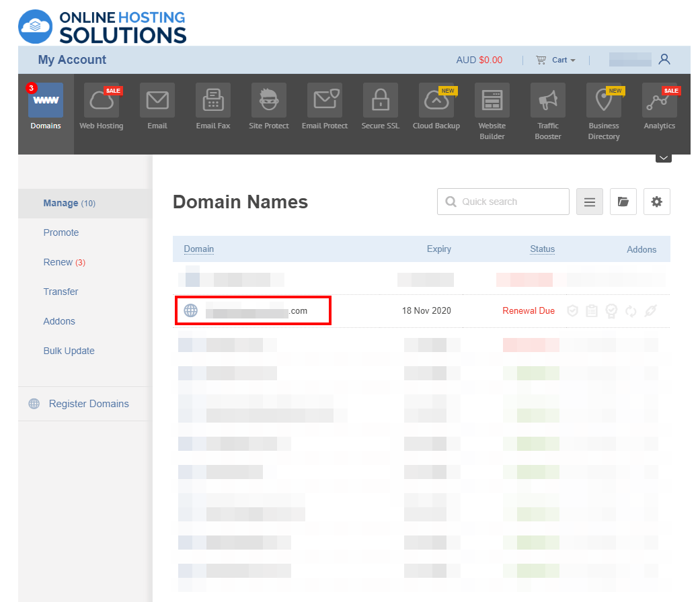Click the link icon on the highlighted domain
This screenshot has height=602, width=700.
(x=648, y=310)
